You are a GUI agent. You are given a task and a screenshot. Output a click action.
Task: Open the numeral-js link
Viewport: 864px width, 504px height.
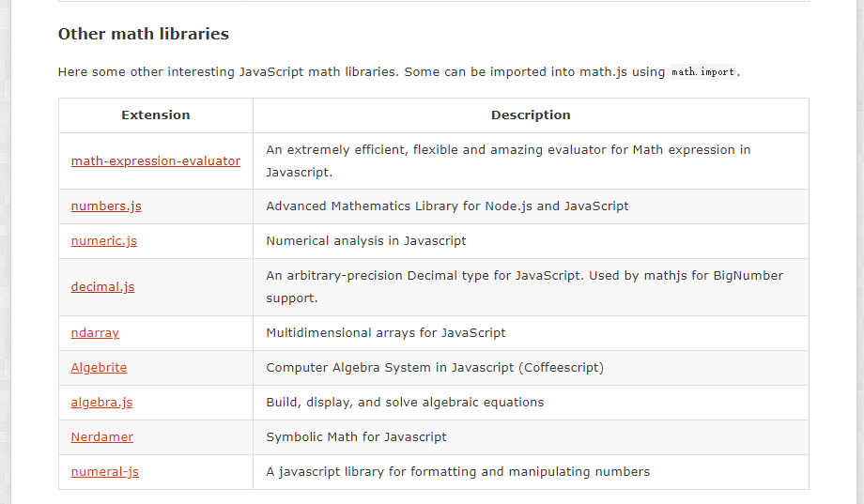(104, 471)
